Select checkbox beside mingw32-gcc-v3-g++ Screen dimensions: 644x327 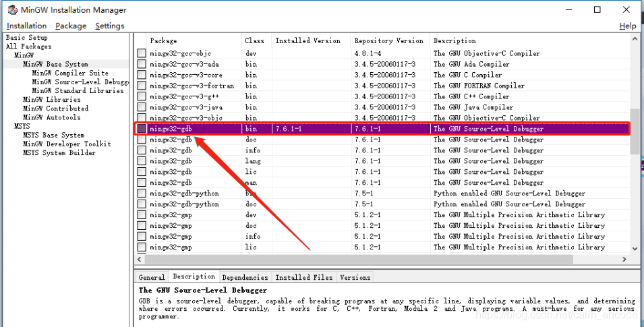pos(142,96)
